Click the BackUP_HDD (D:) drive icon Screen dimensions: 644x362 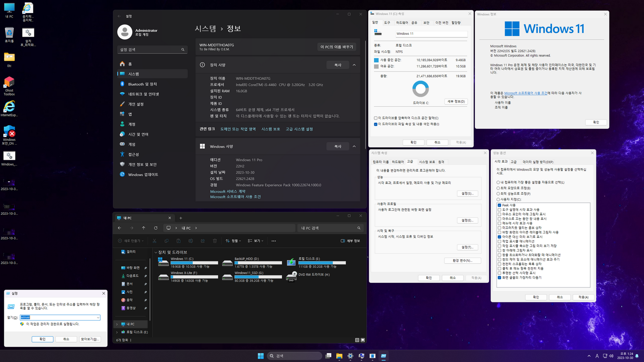pyautogui.click(x=227, y=263)
